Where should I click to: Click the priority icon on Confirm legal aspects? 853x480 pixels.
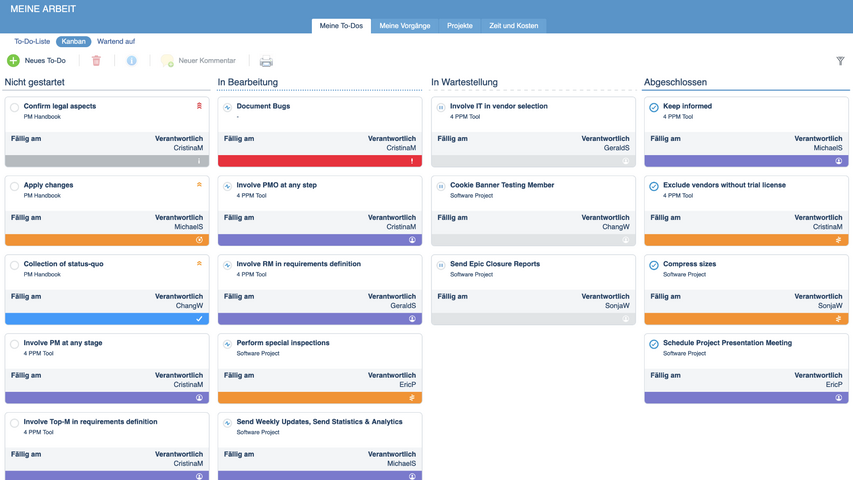pyautogui.click(x=199, y=105)
